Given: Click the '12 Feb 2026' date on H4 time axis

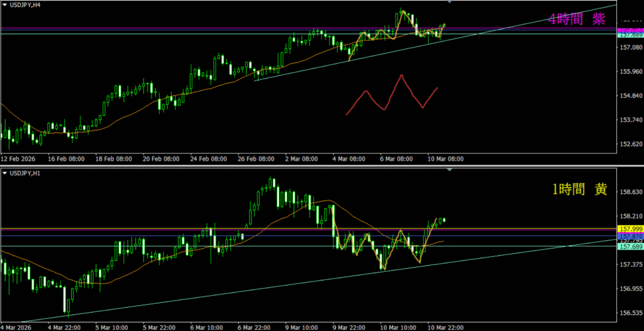Looking at the screenshot, I should (x=20, y=159).
